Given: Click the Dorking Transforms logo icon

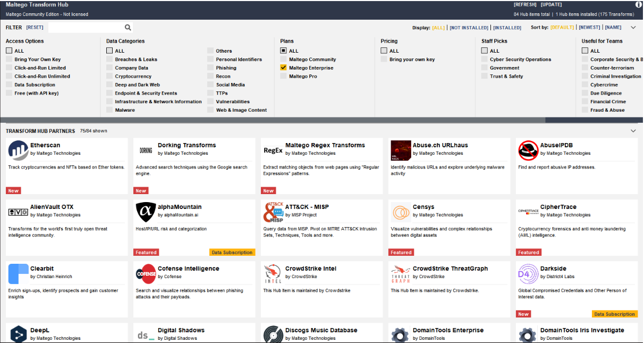Looking at the screenshot, I should (x=146, y=150).
